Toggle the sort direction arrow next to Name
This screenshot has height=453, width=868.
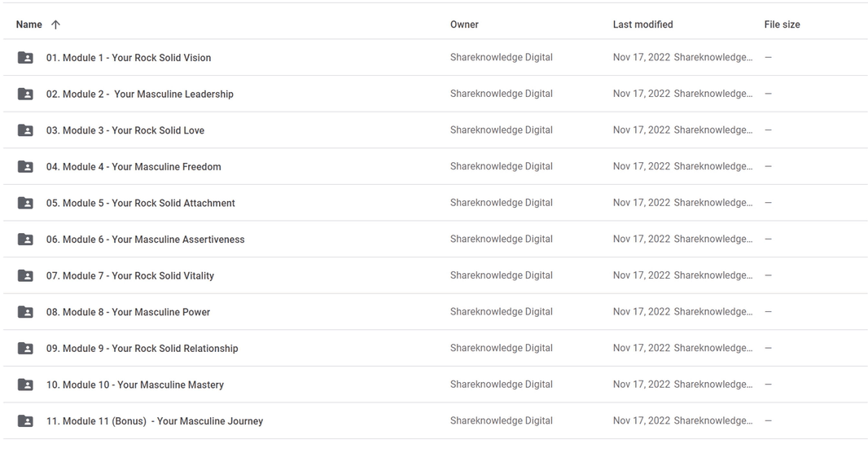55,24
